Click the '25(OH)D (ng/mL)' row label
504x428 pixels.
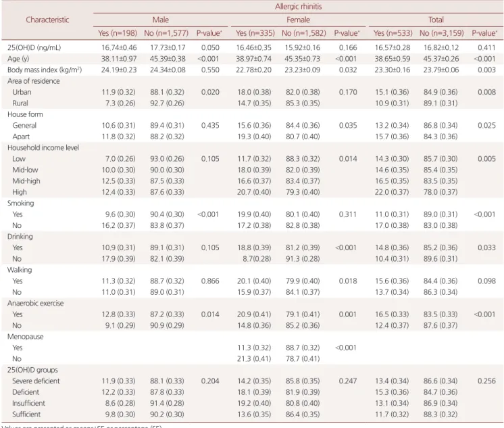point(34,47)
